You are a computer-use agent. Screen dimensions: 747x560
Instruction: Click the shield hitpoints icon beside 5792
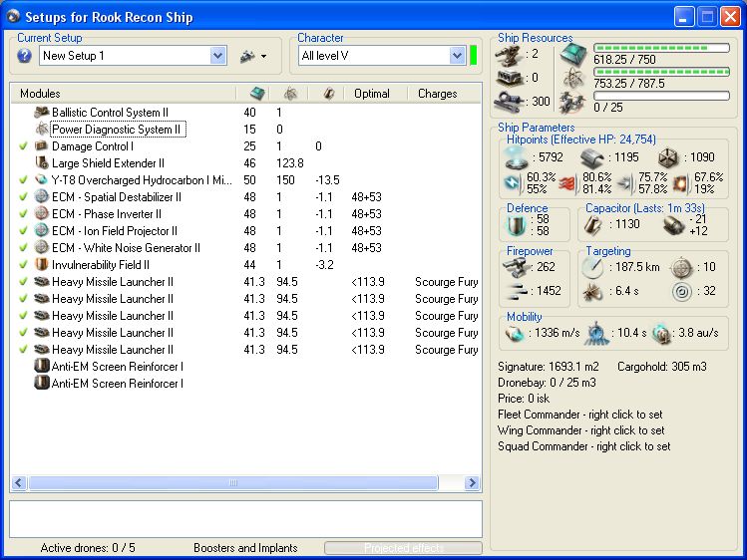tap(518, 156)
